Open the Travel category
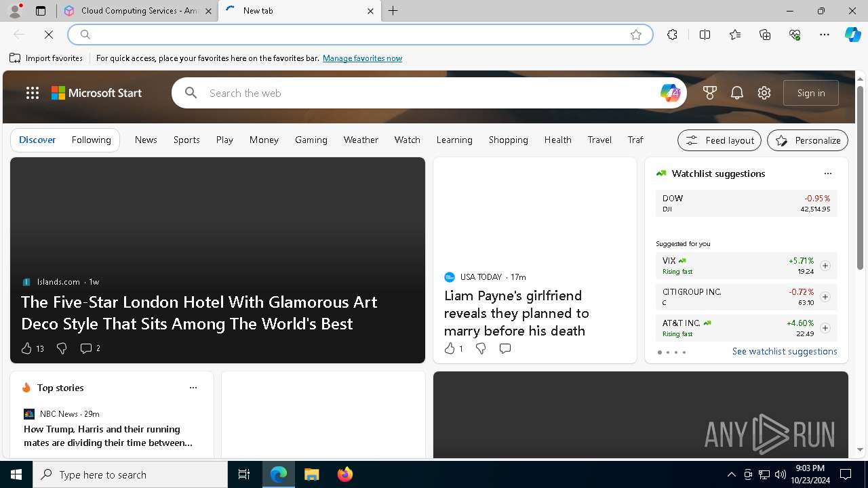The width and height of the screenshot is (868, 488). pos(599,140)
